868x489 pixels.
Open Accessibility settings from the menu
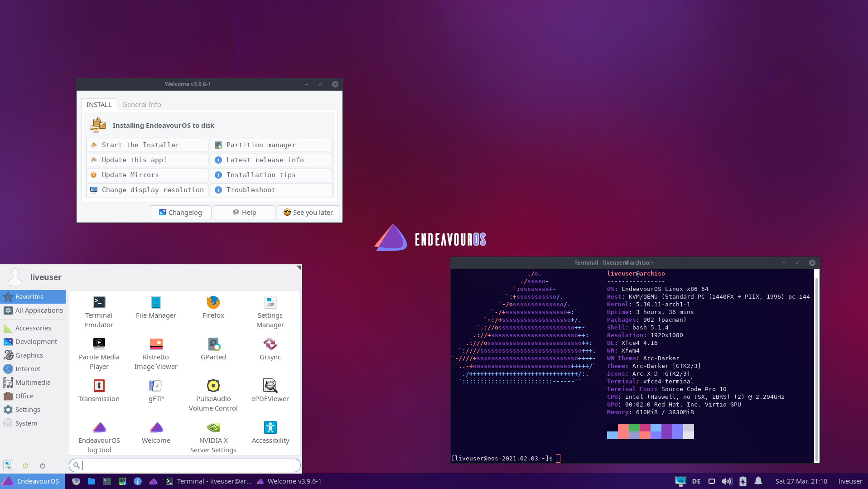(270, 433)
